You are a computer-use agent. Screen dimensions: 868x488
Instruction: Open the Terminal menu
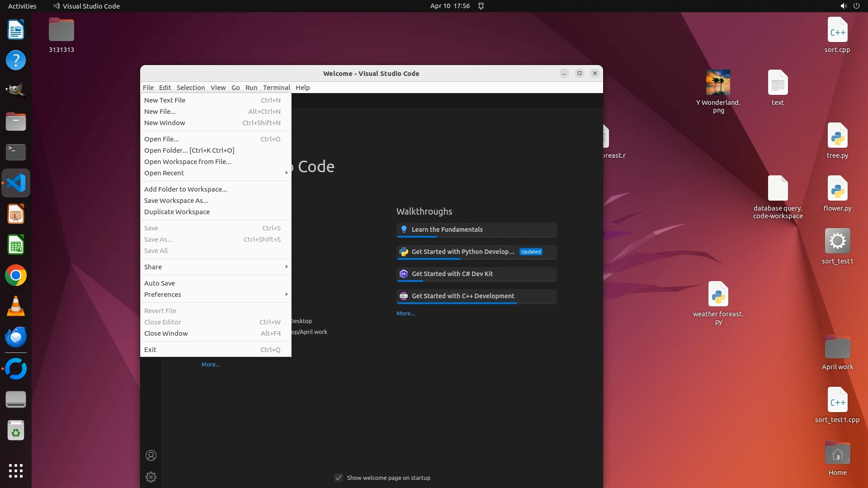(x=276, y=88)
